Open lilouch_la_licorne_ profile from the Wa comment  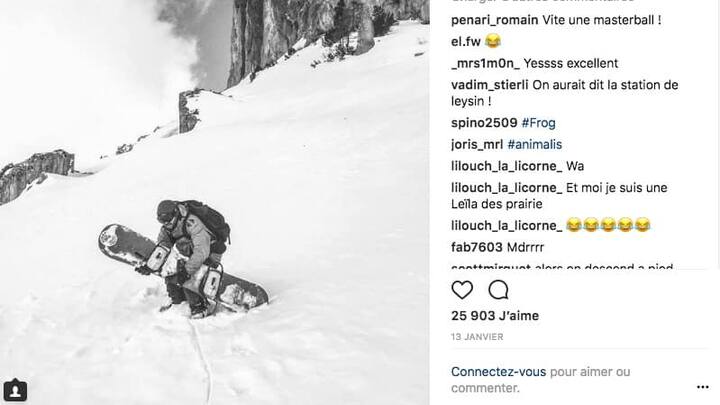pos(506,166)
